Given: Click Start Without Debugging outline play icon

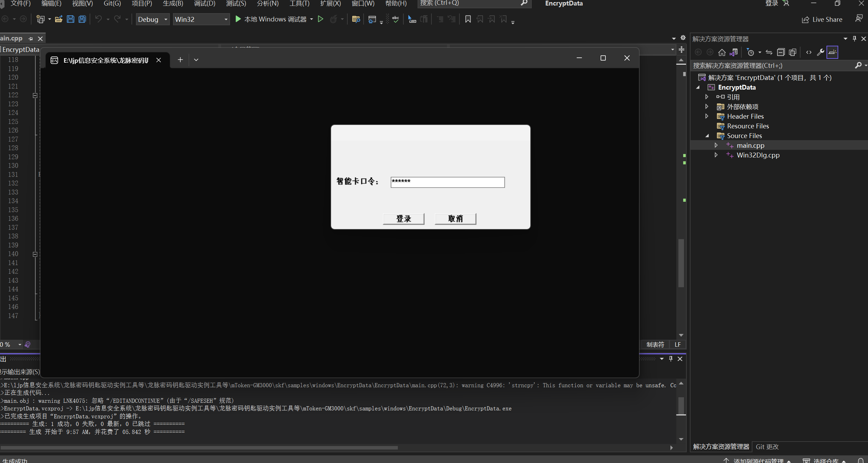Looking at the screenshot, I should click(x=321, y=19).
